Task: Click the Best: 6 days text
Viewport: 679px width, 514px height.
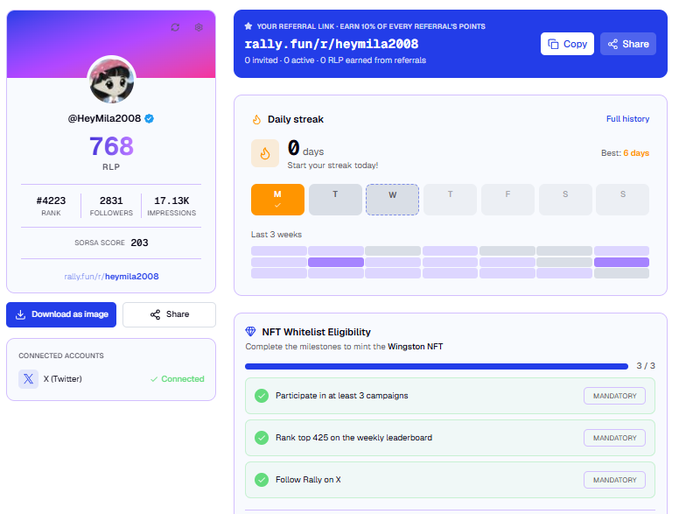Action: coord(625,153)
